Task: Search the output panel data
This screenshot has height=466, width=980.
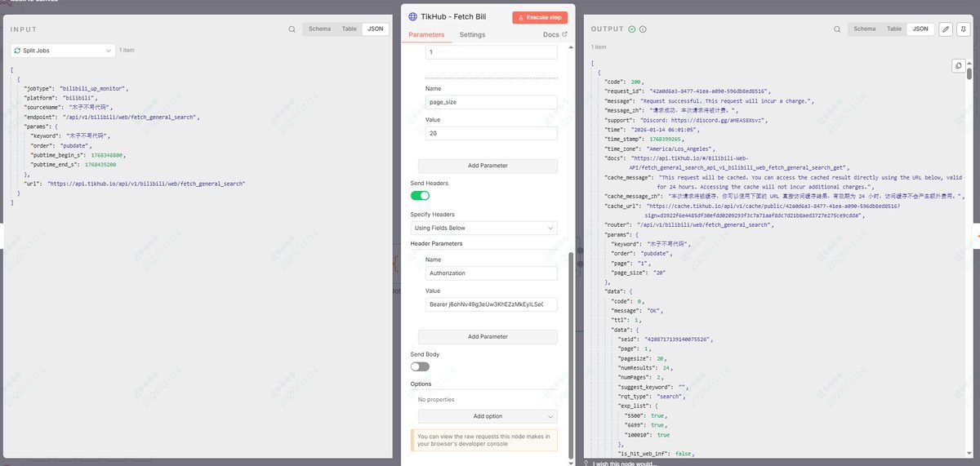Action: point(837,29)
